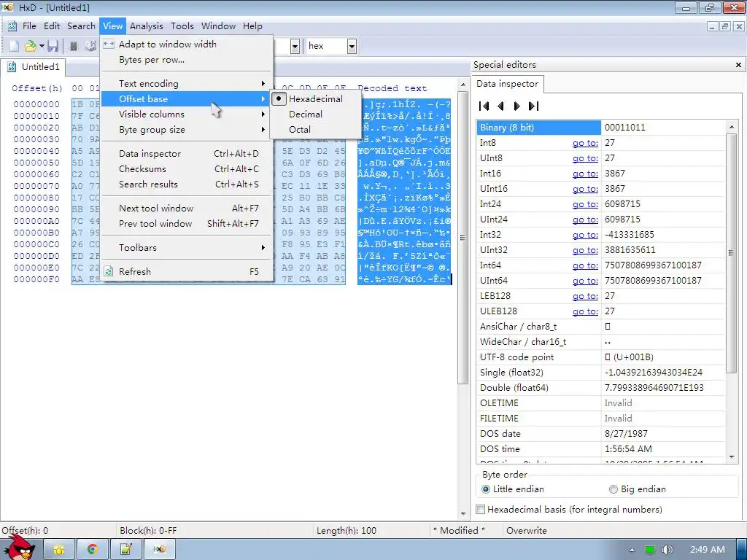Expand the Text encoding submenu
Image resolution: width=747 pixels, height=560 pixels.
coord(187,84)
